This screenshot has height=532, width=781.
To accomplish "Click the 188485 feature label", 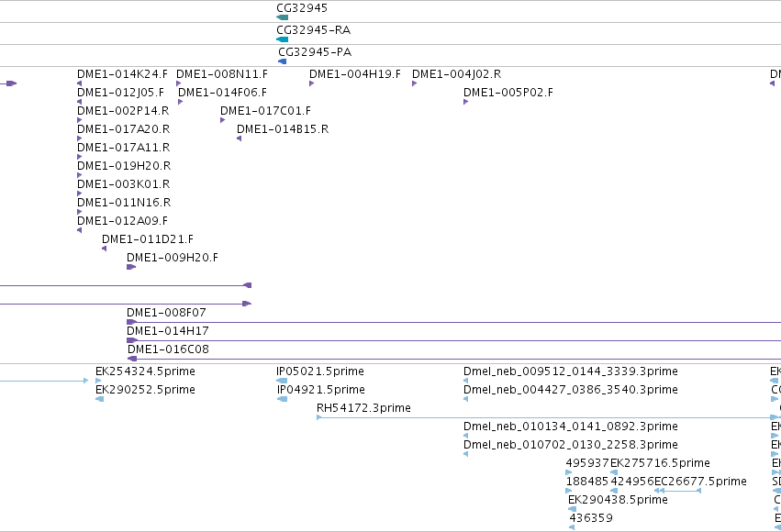I will (x=587, y=482).
